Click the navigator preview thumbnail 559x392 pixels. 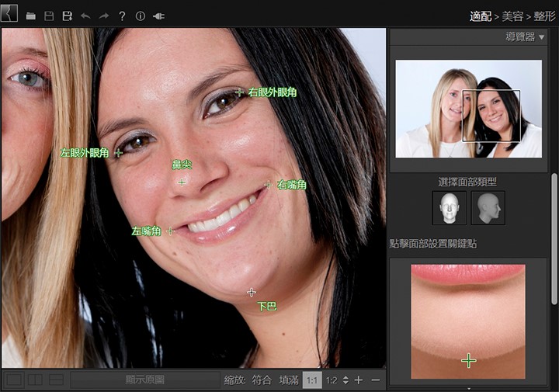468,109
